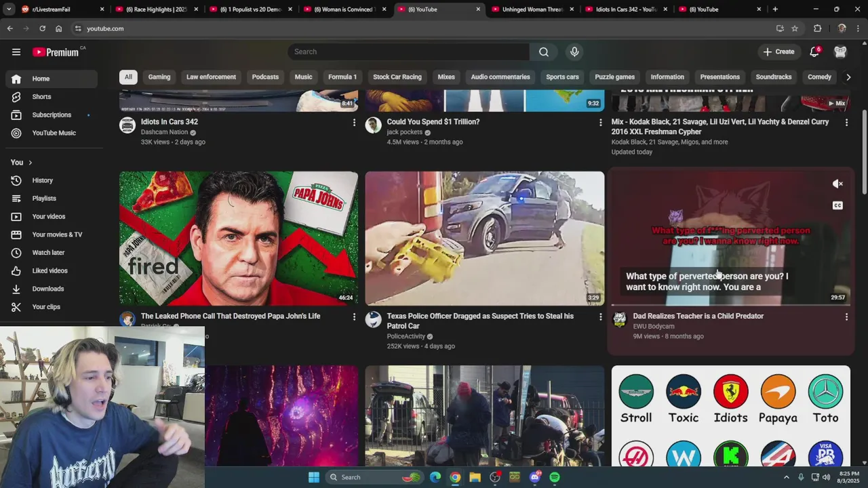Open Dashcam Nation channel link
This screenshot has width=868, height=488.
point(164,132)
